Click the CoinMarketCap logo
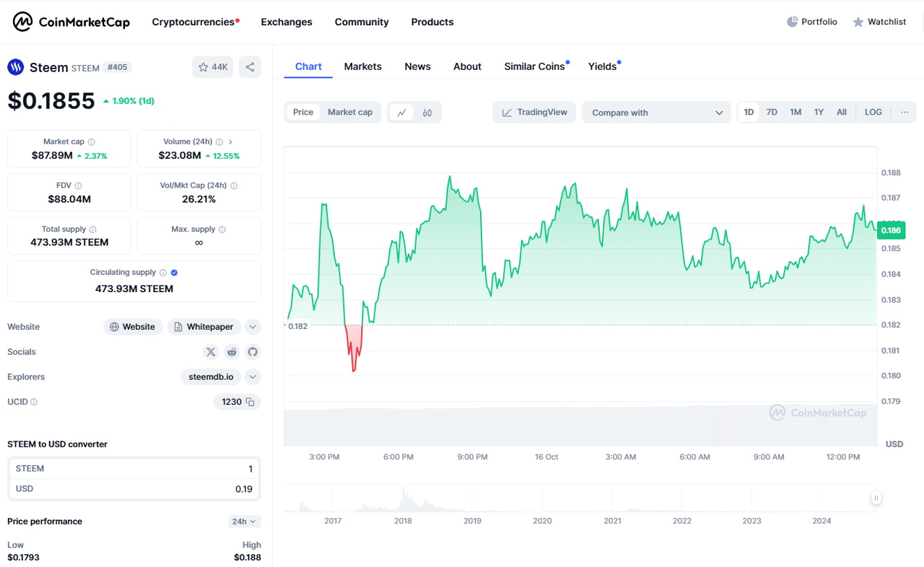924x567 pixels. [x=71, y=22]
